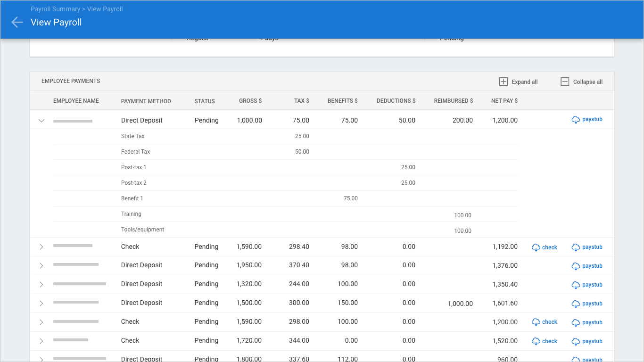The image size is (644, 362).
Task: Select the Post-tax 1 detail line
Action: (285, 167)
